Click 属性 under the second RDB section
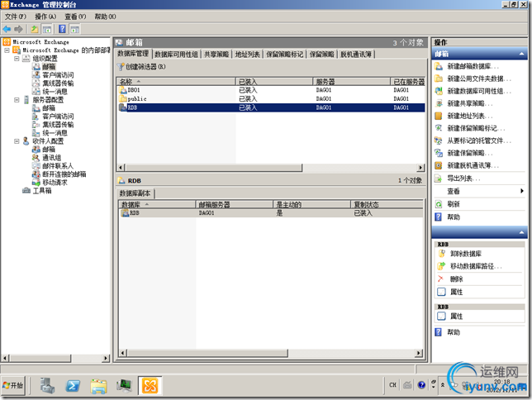Screen dimensions: 532x400 [x=456, y=317]
